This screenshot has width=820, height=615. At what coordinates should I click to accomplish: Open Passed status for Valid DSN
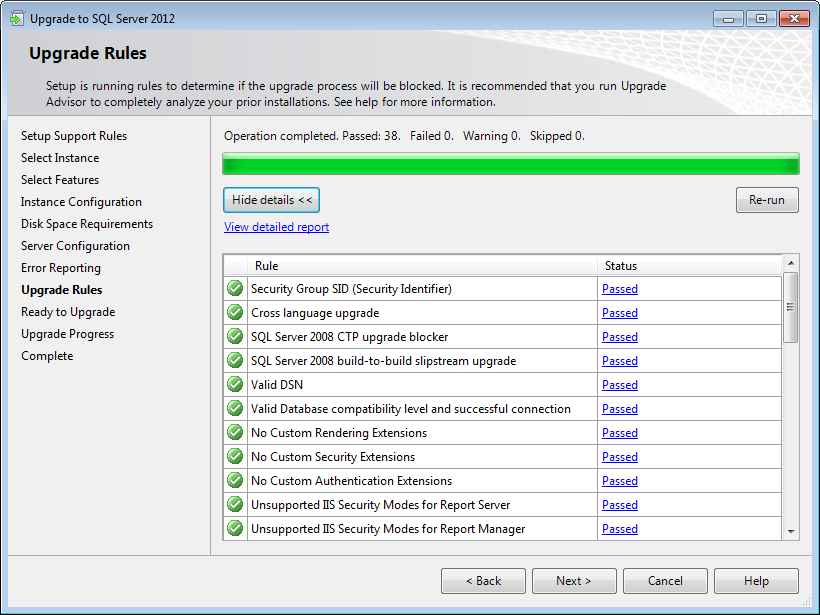click(x=620, y=385)
